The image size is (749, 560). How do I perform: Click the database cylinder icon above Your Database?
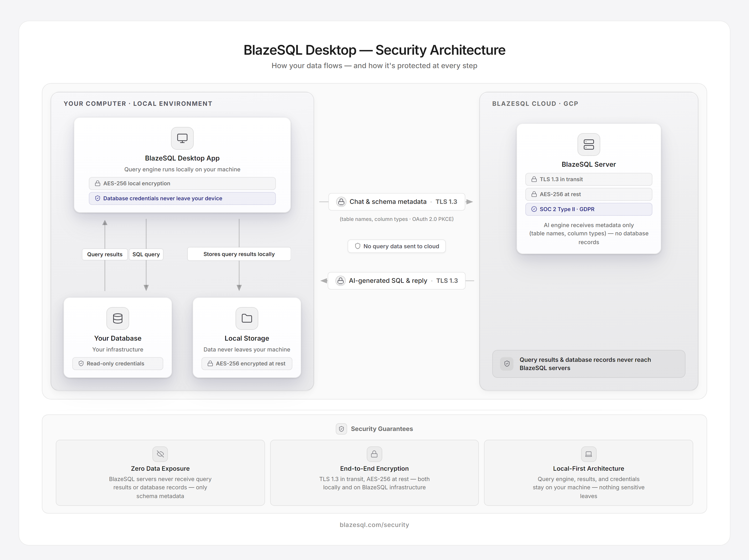118,318
